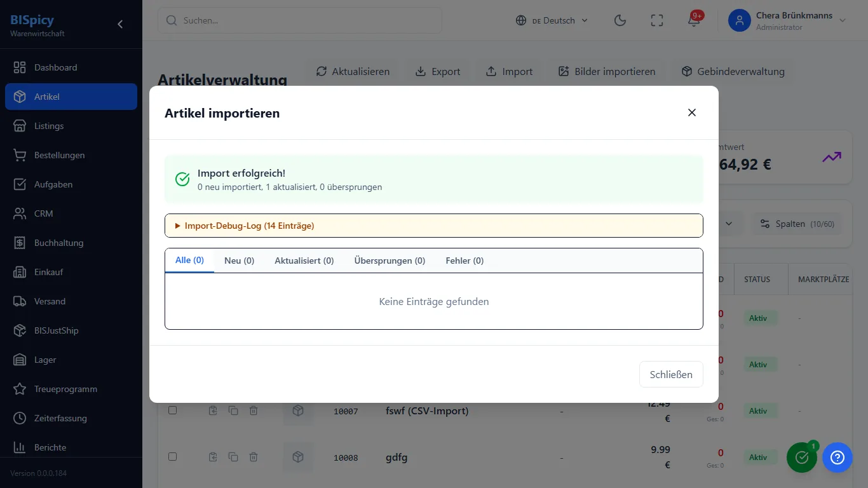
Task: Click the Buchhaltung dollar icon
Action: pyautogui.click(x=20, y=243)
